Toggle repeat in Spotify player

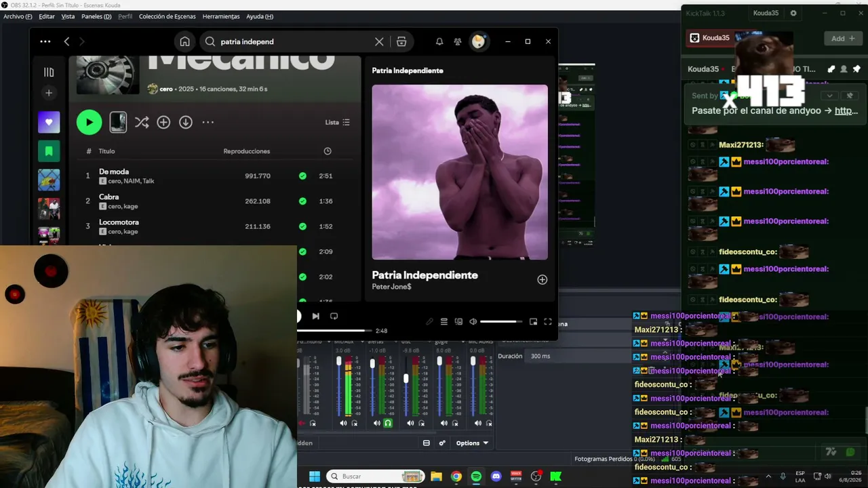click(334, 316)
